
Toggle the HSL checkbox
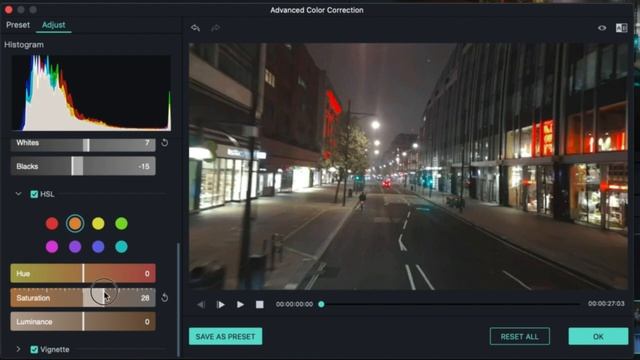coord(34,194)
